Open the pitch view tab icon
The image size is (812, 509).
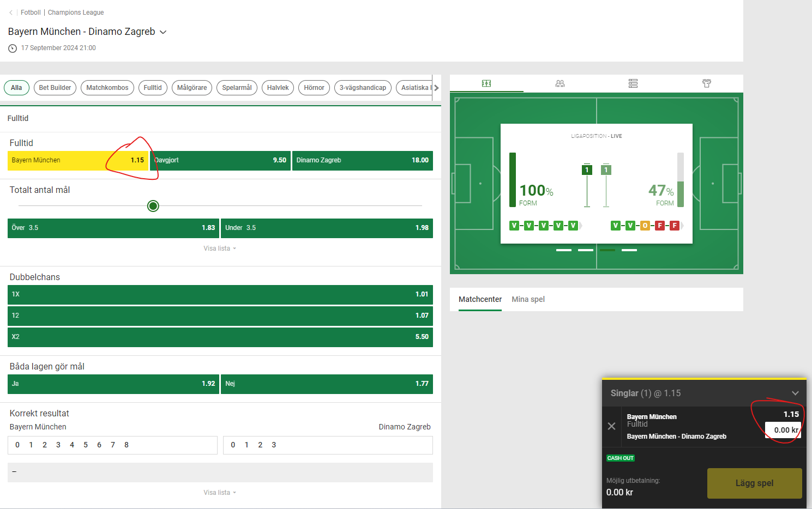[486, 83]
